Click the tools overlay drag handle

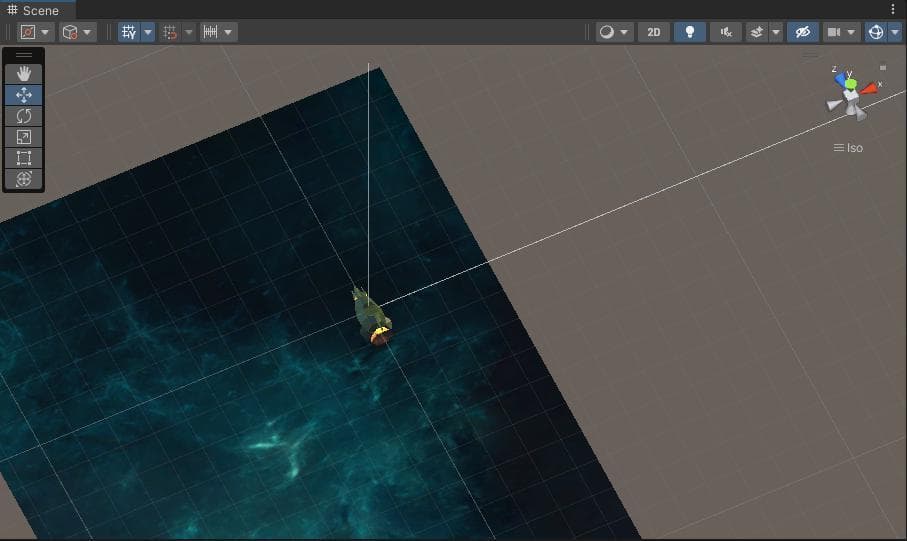[x=24, y=55]
